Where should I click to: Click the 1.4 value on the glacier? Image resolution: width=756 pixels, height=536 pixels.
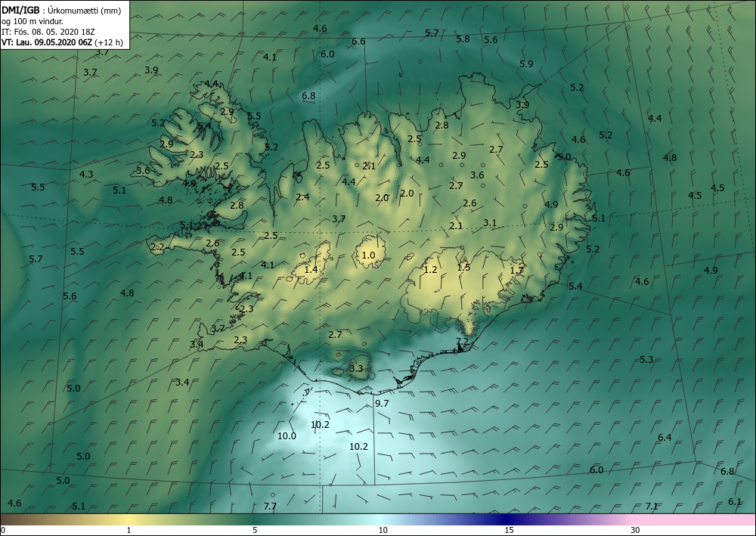click(311, 269)
